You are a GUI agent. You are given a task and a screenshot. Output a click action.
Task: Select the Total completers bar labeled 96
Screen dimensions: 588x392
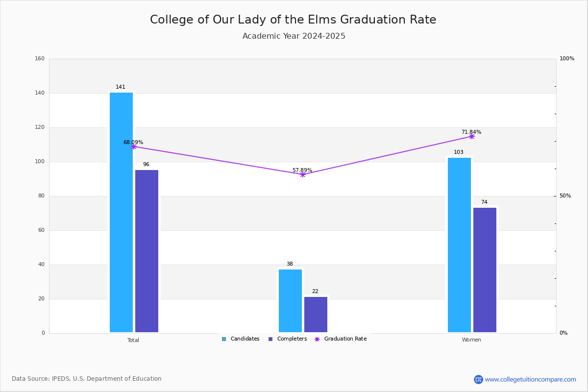point(147,251)
